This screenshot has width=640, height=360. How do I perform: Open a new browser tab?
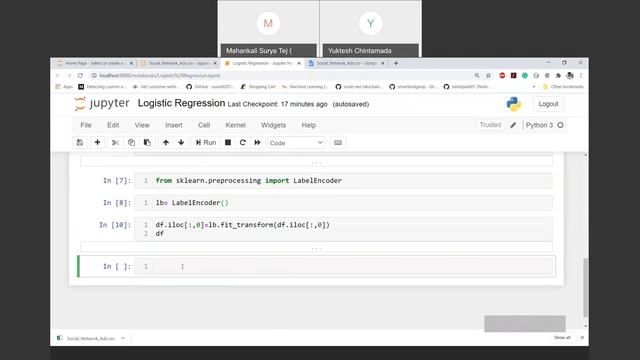point(396,63)
